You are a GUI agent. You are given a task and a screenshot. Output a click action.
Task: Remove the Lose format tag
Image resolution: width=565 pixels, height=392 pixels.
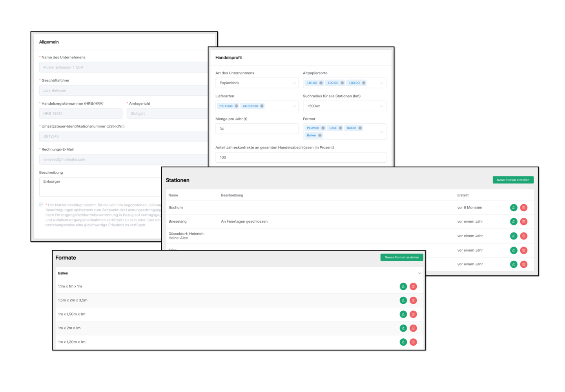click(340, 128)
